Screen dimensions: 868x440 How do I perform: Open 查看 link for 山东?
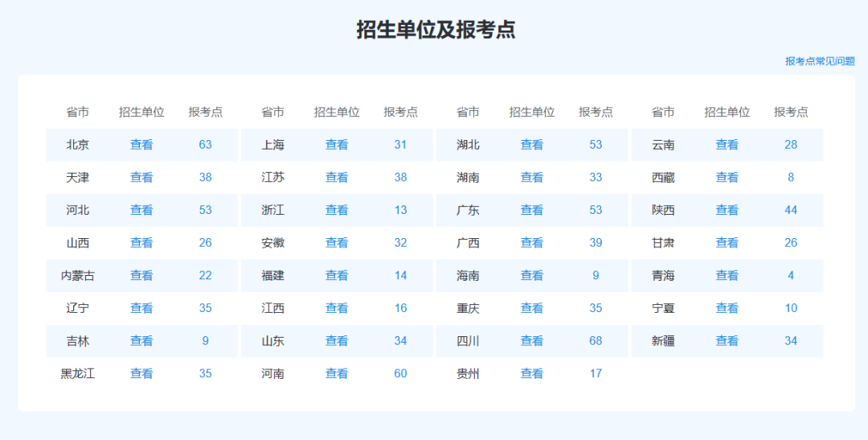[x=337, y=341]
